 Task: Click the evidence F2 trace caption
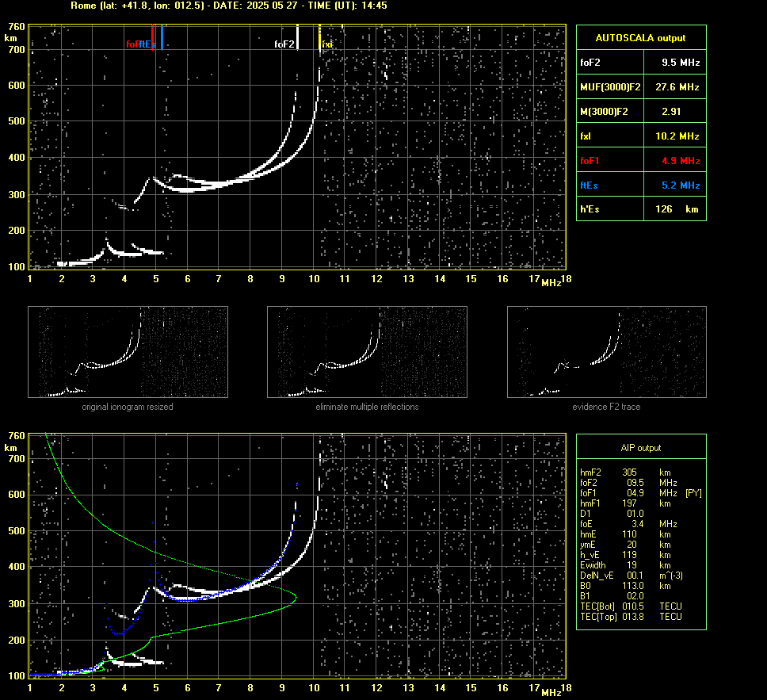pos(607,407)
